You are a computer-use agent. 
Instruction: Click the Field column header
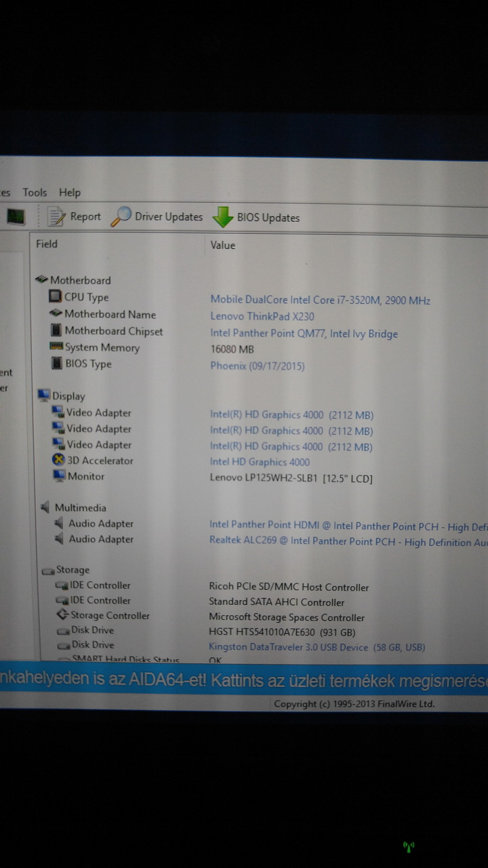tap(47, 243)
